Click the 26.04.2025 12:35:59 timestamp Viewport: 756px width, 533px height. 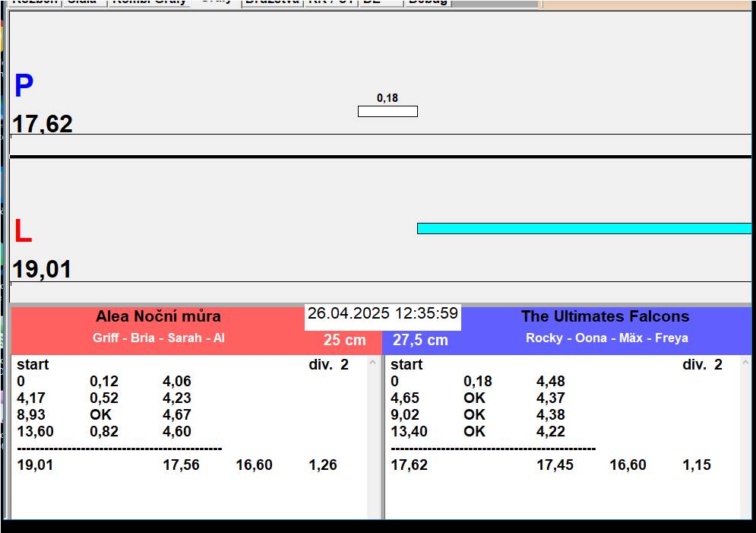(383, 313)
